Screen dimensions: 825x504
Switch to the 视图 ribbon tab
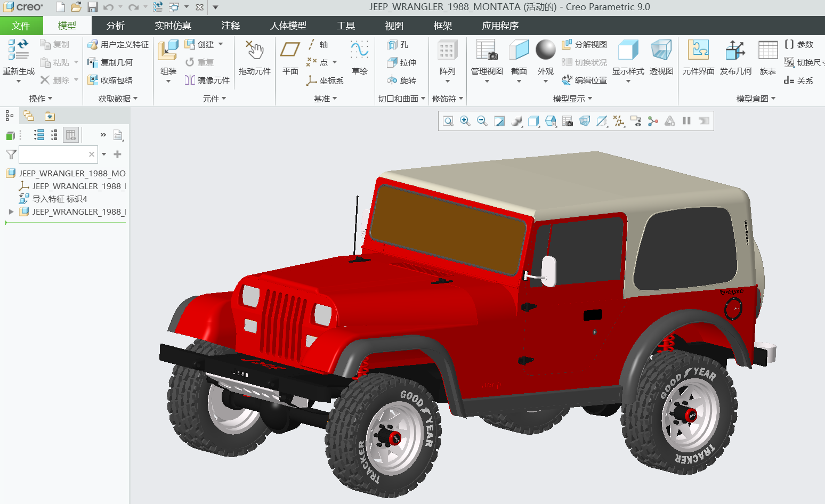click(x=394, y=26)
